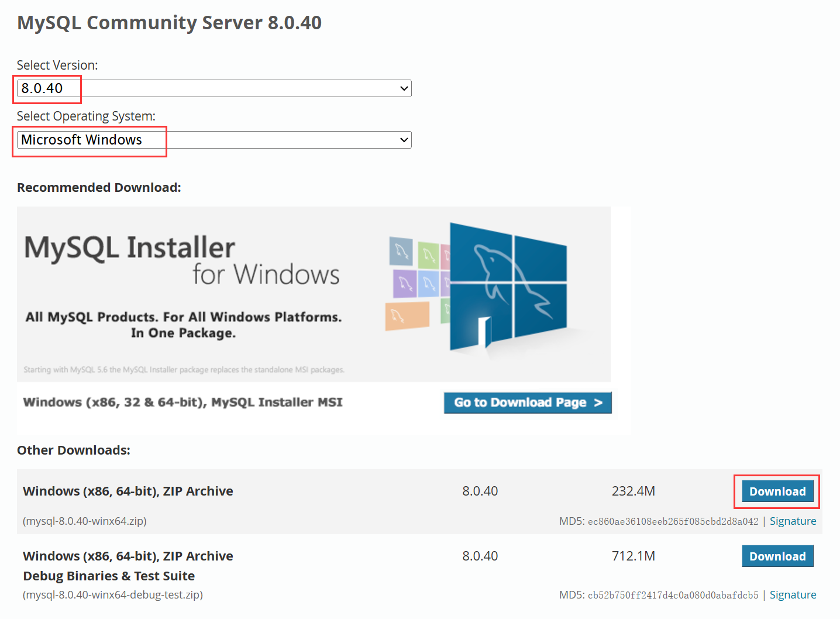Open the Select Version dropdown showing 8.0.40
840x619 pixels.
point(214,88)
